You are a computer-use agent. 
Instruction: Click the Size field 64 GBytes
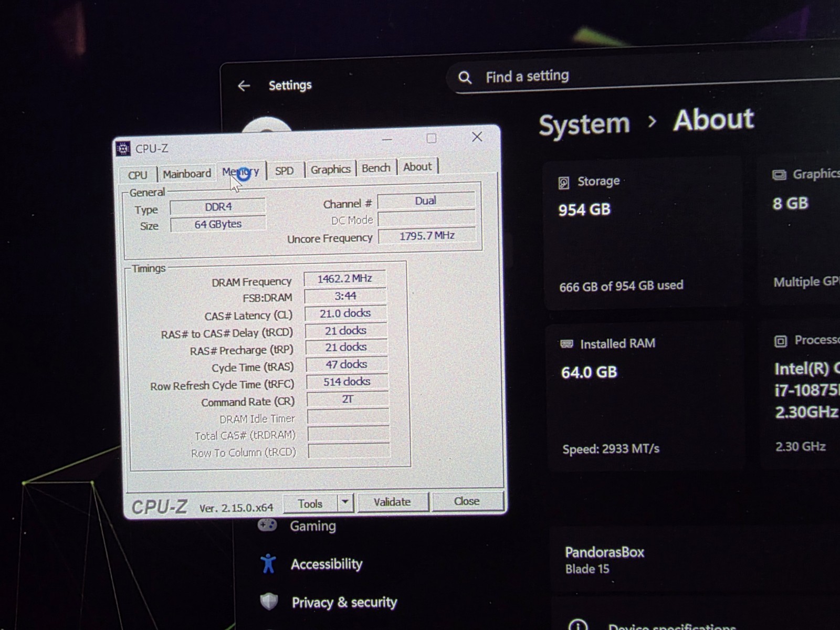[x=218, y=224]
